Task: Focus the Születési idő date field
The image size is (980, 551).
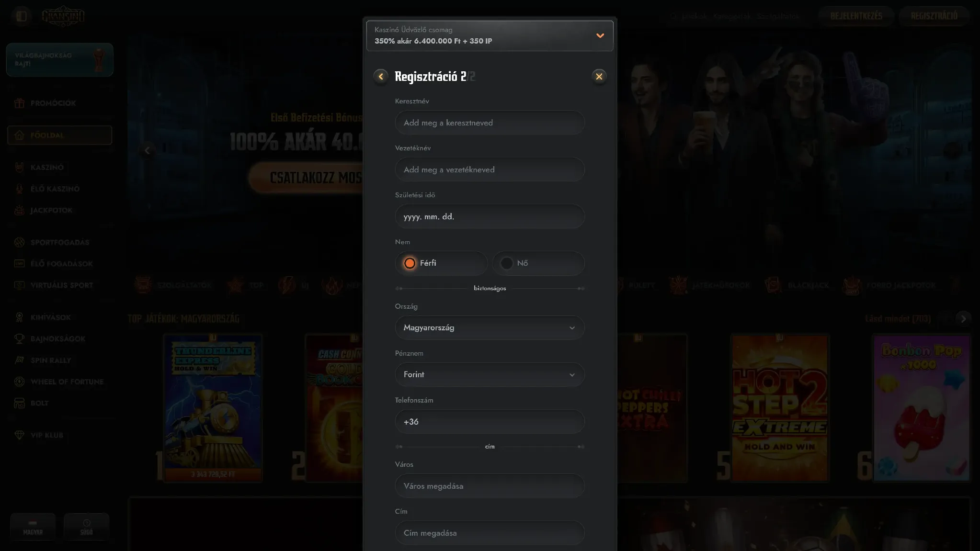Action: coord(490,216)
